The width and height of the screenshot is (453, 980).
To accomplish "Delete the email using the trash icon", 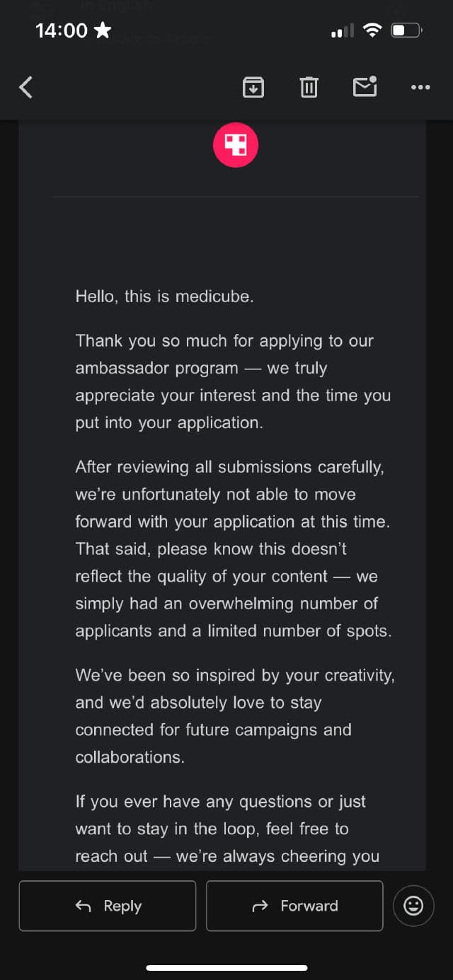I will (309, 87).
